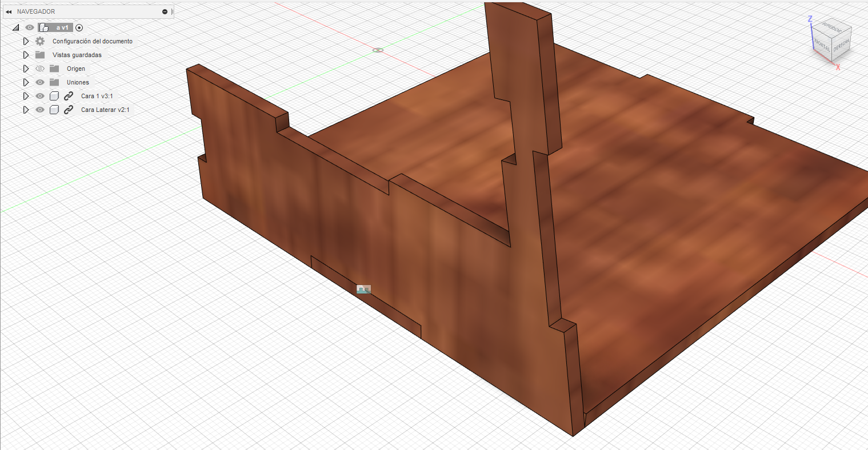Select Cara 1 v3:1 label
This screenshot has height=450, width=868.
97,96
